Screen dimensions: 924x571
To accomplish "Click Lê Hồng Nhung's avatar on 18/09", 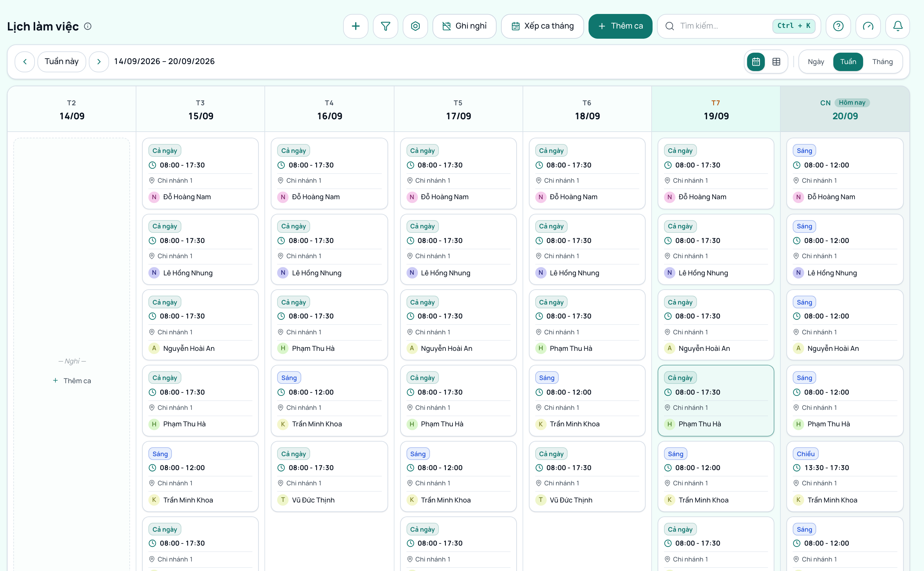I will (x=541, y=273).
